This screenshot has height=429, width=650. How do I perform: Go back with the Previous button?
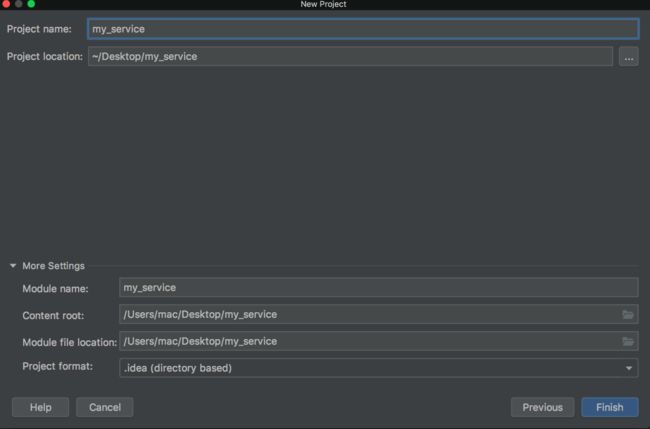(x=543, y=407)
